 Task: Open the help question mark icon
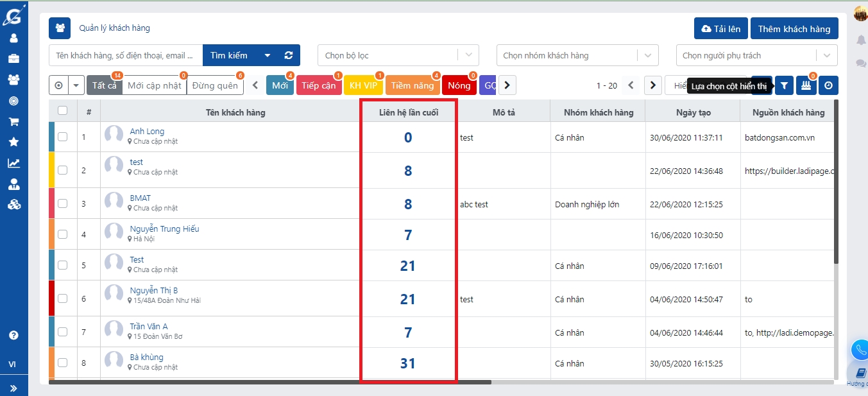tap(13, 335)
